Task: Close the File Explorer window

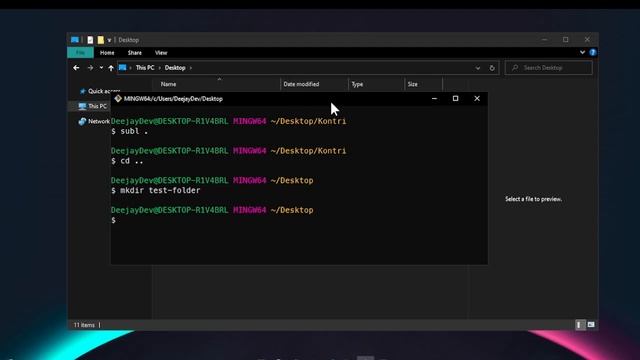Action: click(587, 40)
